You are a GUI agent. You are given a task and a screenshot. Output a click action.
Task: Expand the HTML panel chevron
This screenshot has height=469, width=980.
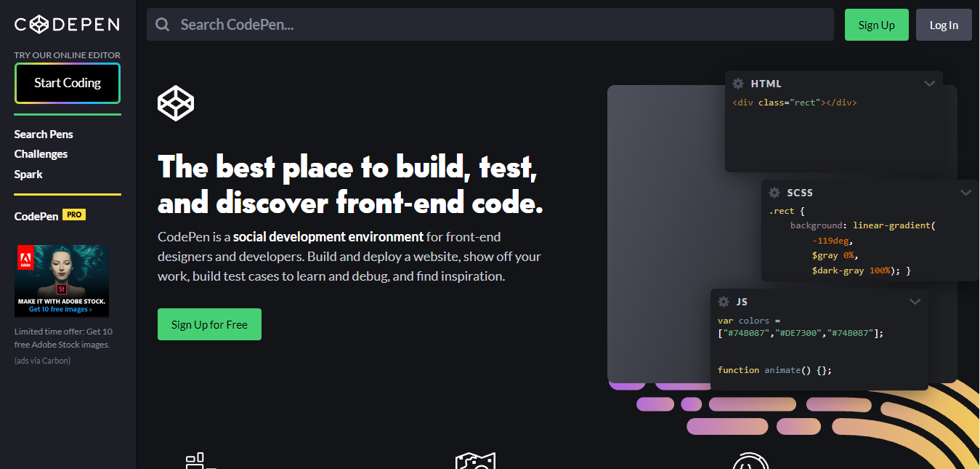pos(929,84)
